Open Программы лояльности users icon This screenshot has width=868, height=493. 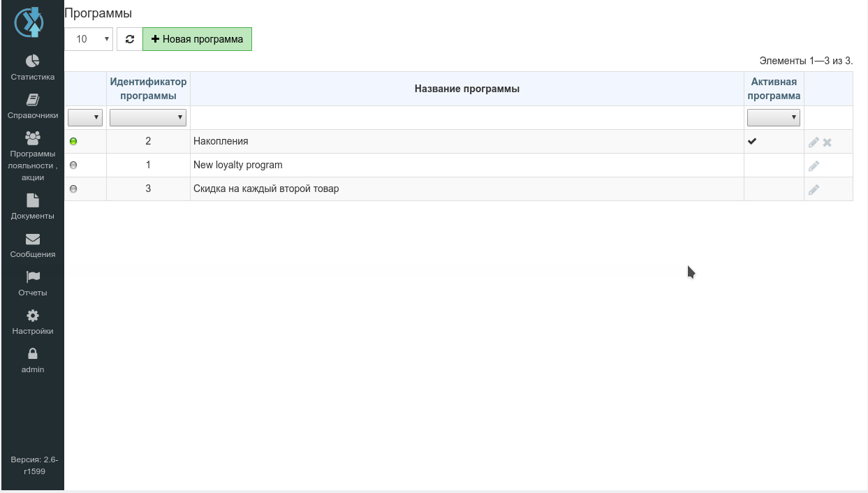[32, 138]
